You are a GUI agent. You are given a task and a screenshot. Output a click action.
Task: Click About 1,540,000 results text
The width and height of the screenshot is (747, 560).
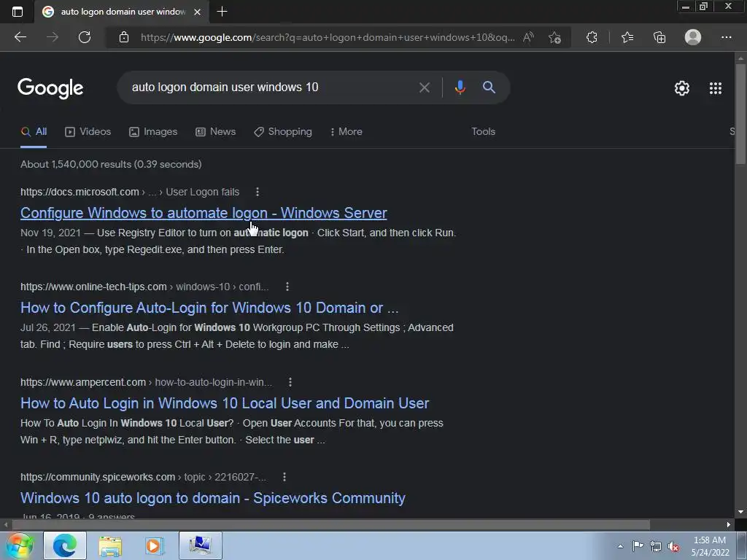(x=111, y=164)
